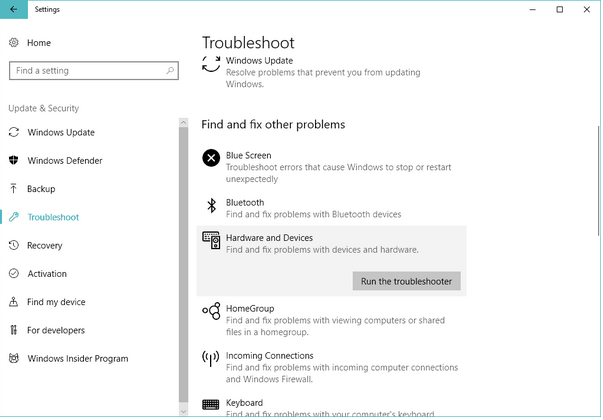Screen dimensions: 603x420
Task: Click the Incoming Connections antenna icon
Action: point(211,358)
